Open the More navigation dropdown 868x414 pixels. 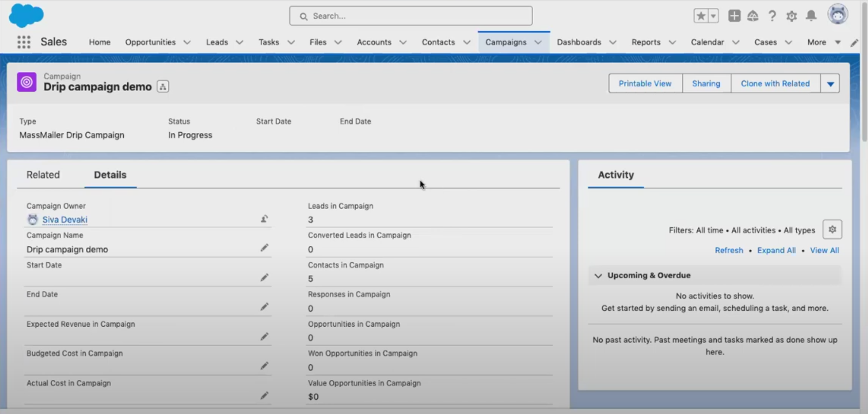pyautogui.click(x=824, y=42)
